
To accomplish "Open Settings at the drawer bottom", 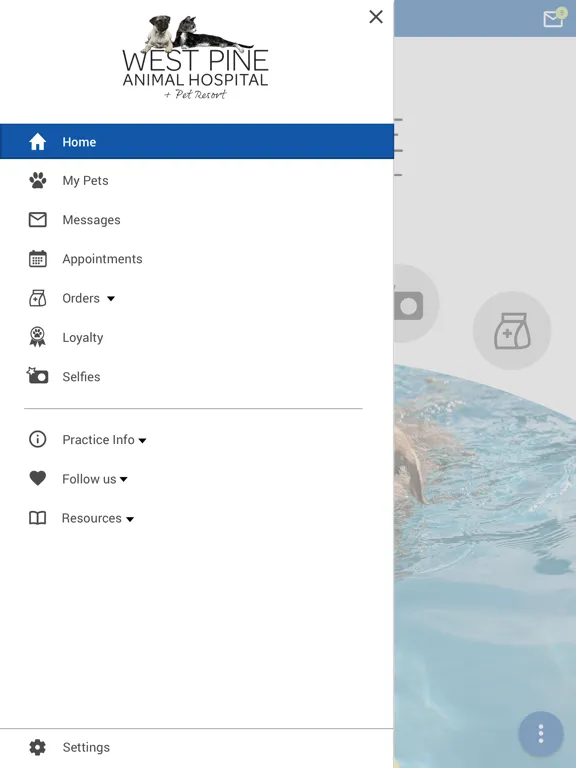I will [86, 747].
